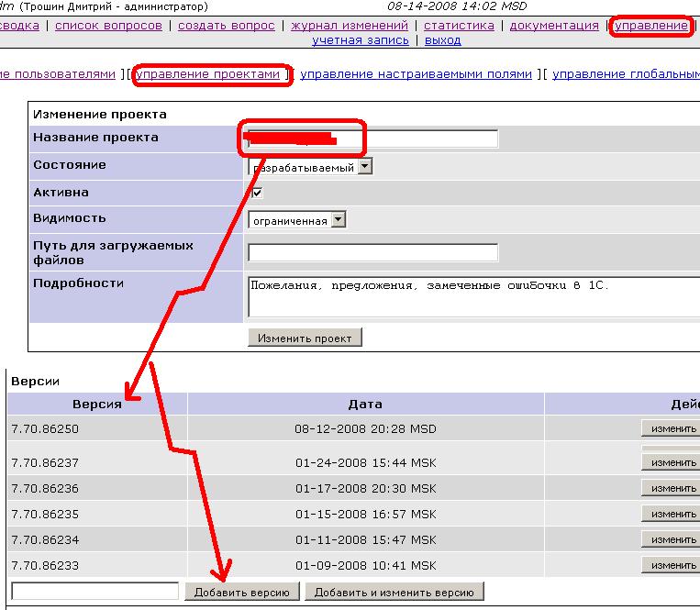Go to 'статистика' section
This screenshot has width=700, height=610.
tap(459, 26)
